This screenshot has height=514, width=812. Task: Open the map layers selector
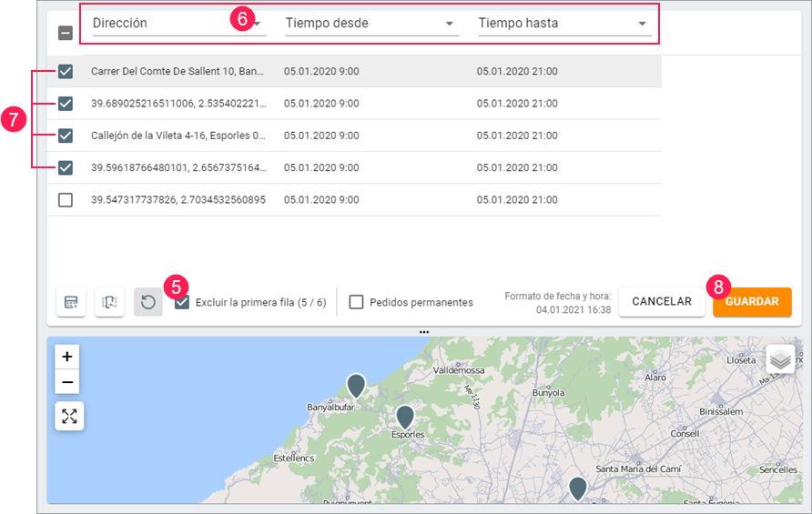(x=780, y=359)
